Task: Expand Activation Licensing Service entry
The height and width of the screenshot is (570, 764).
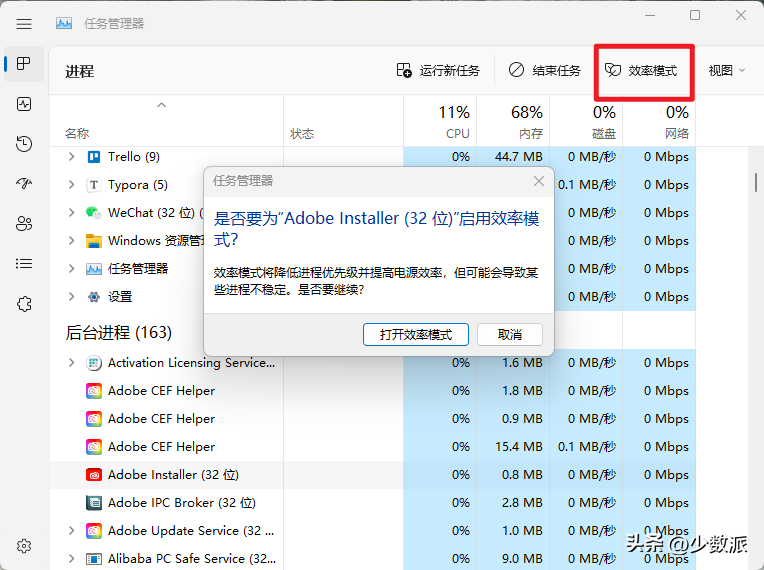Action: (x=71, y=363)
